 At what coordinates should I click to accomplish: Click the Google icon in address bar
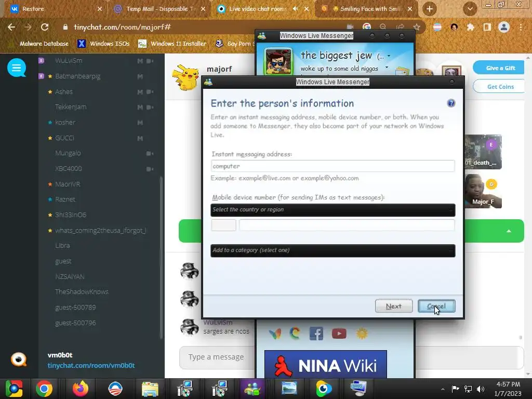coord(366,27)
